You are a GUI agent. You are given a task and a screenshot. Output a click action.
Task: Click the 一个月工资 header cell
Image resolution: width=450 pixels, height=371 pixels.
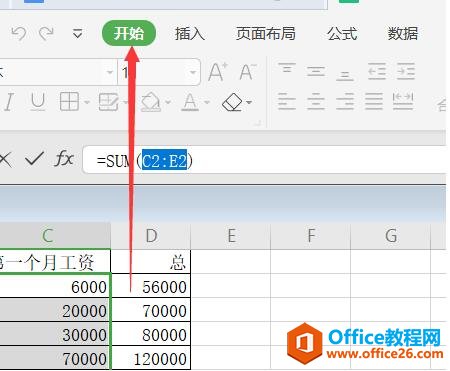(x=55, y=262)
